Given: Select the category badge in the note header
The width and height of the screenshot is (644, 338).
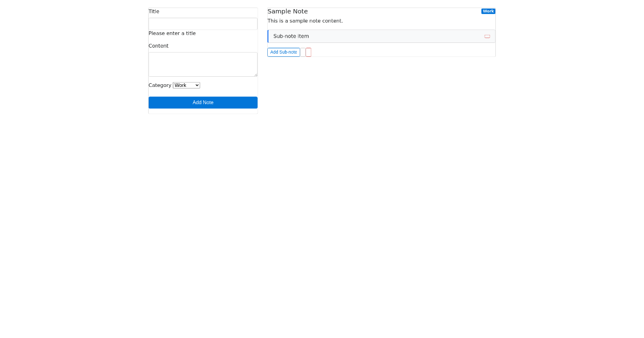Looking at the screenshot, I should coord(488,11).
